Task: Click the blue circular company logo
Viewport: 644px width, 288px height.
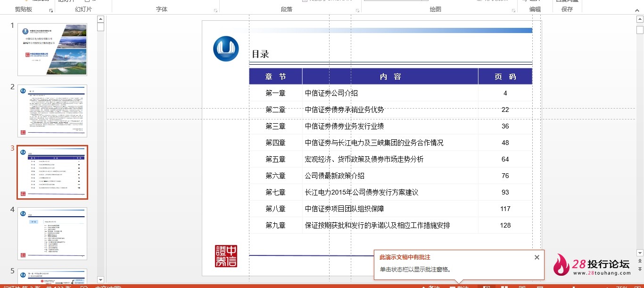Action: coord(226,49)
